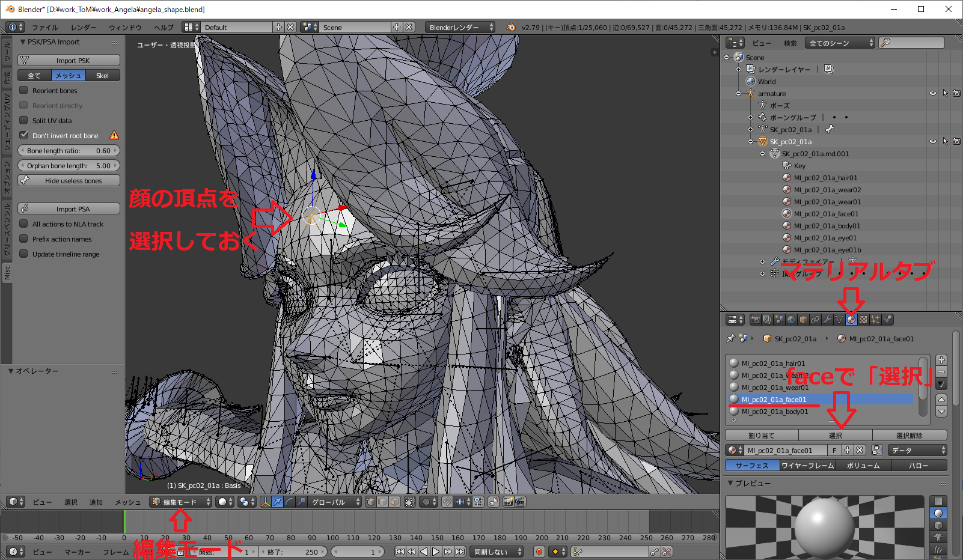Image resolution: width=963 pixels, height=560 pixels.
Task: Switch to vertex select mode icon
Action: coord(370,502)
